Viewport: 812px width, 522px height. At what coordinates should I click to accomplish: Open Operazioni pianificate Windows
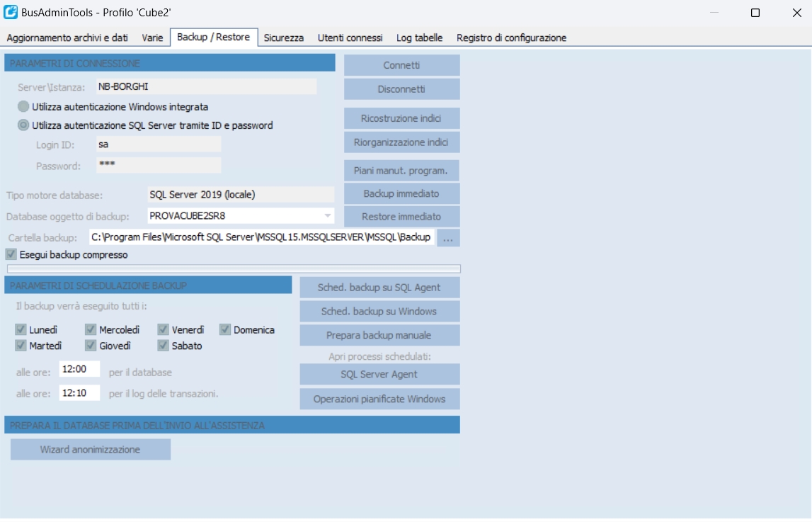379,399
